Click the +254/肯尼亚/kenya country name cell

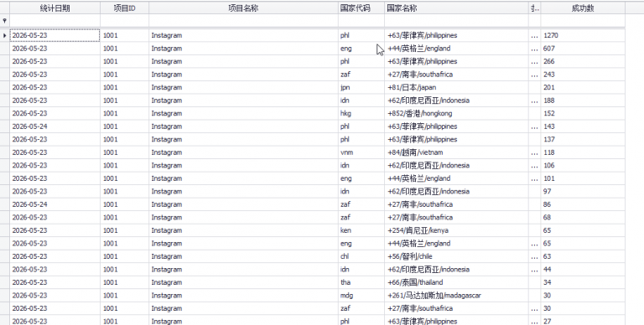456,230
